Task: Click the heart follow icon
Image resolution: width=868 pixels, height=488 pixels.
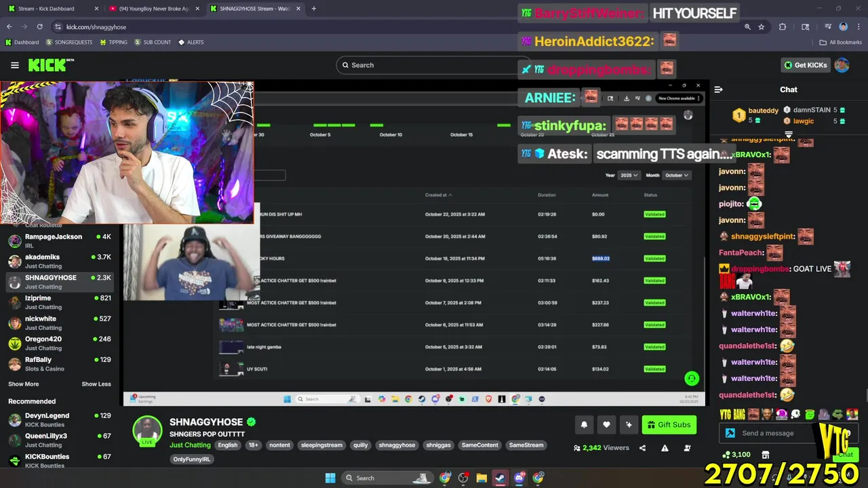Action: point(606,425)
